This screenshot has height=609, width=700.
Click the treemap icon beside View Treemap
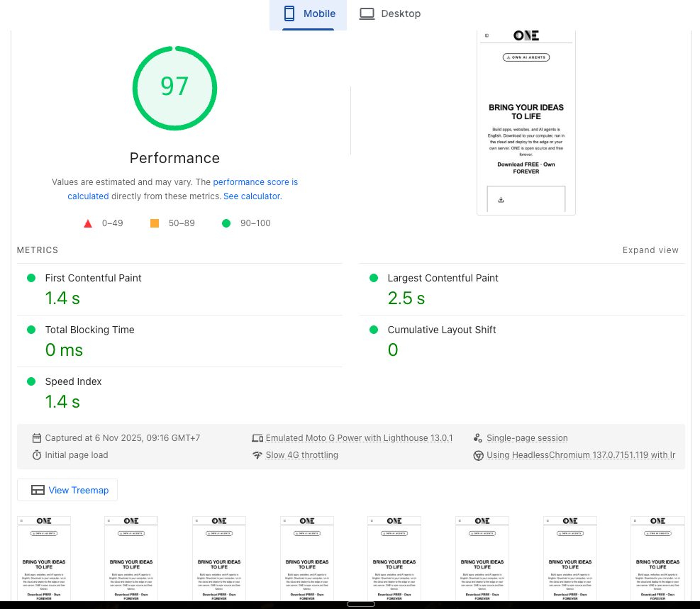tap(38, 490)
